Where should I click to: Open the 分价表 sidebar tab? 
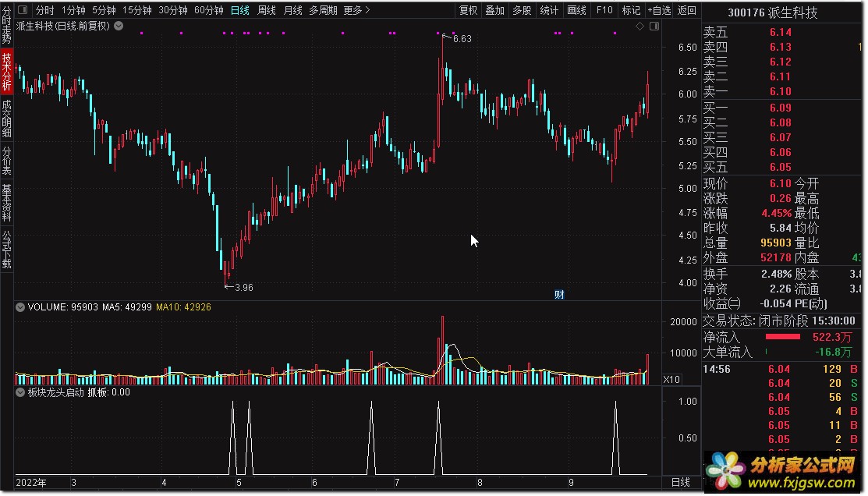tap(7, 161)
